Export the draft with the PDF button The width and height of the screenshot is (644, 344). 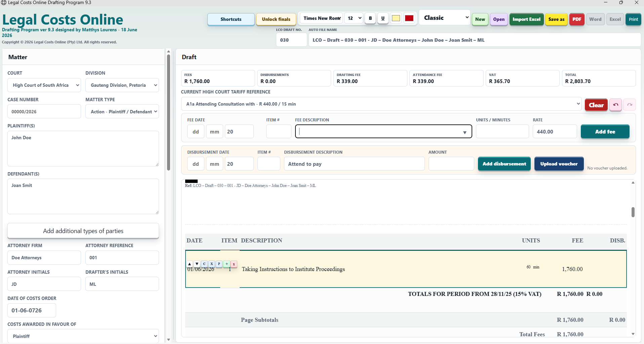pyautogui.click(x=577, y=19)
